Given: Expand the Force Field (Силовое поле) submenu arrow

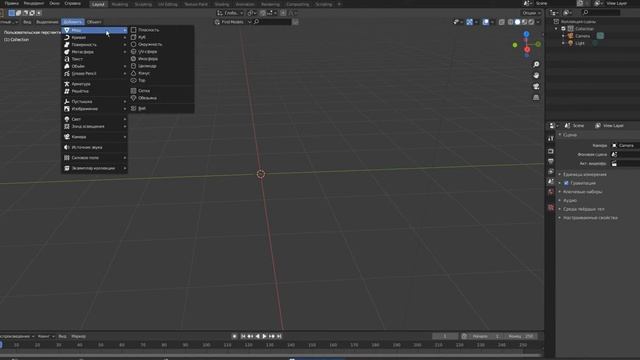Looking at the screenshot, I should tap(125, 158).
